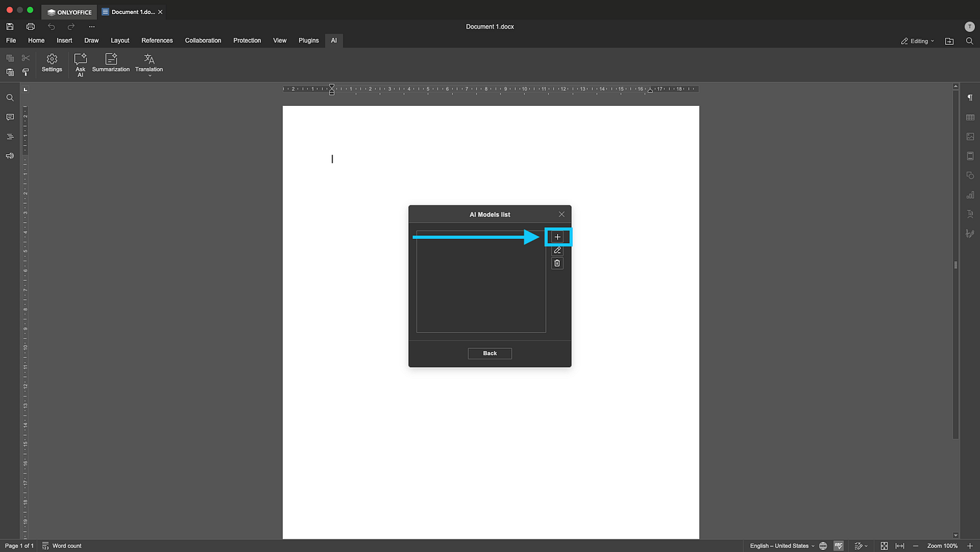Close the Document 1.docx tab

160,12
